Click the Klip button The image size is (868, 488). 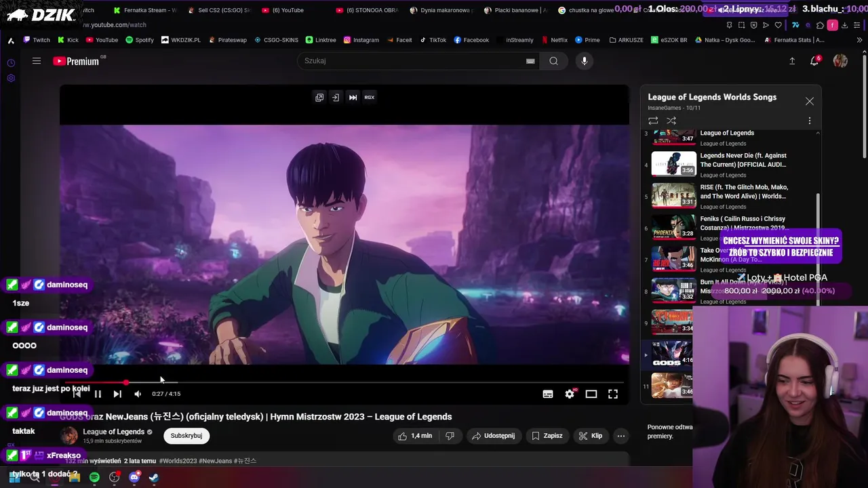tap(590, 436)
